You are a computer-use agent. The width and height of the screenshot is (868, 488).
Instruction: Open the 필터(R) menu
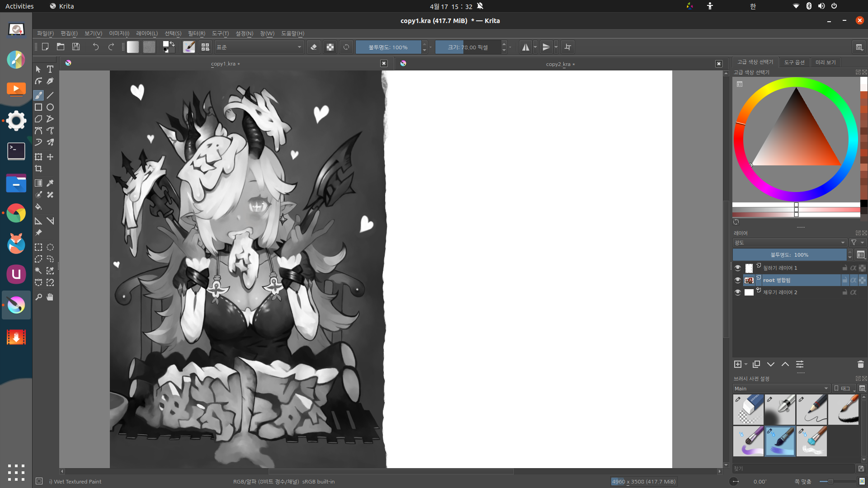click(x=197, y=33)
